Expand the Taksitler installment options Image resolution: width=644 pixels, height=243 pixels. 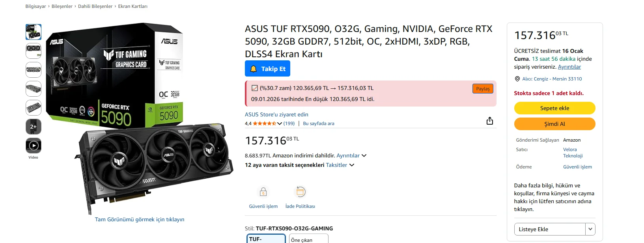[x=340, y=165]
